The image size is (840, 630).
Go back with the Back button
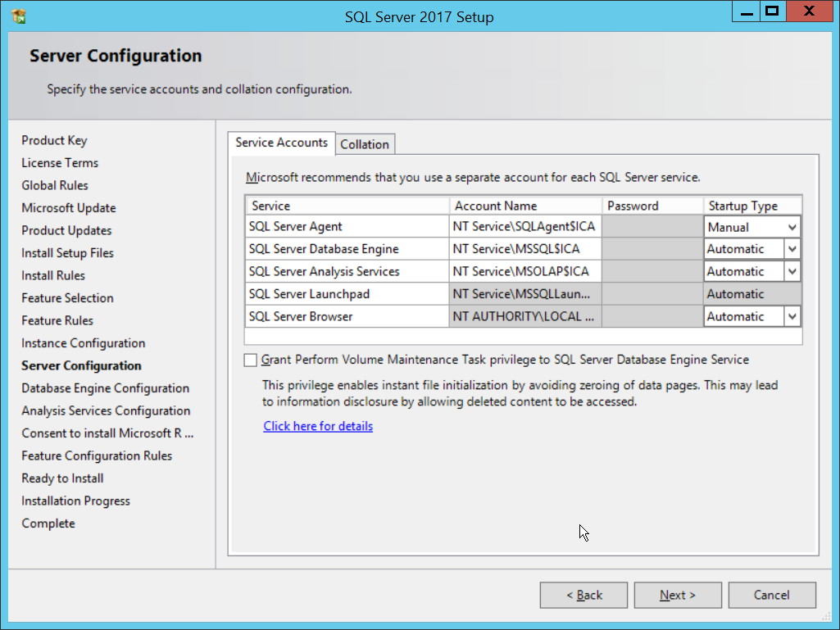(x=583, y=595)
